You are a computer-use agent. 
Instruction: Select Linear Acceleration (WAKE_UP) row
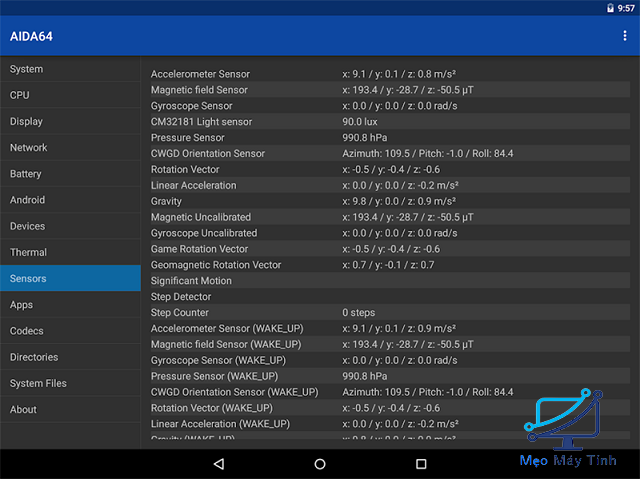point(390,424)
